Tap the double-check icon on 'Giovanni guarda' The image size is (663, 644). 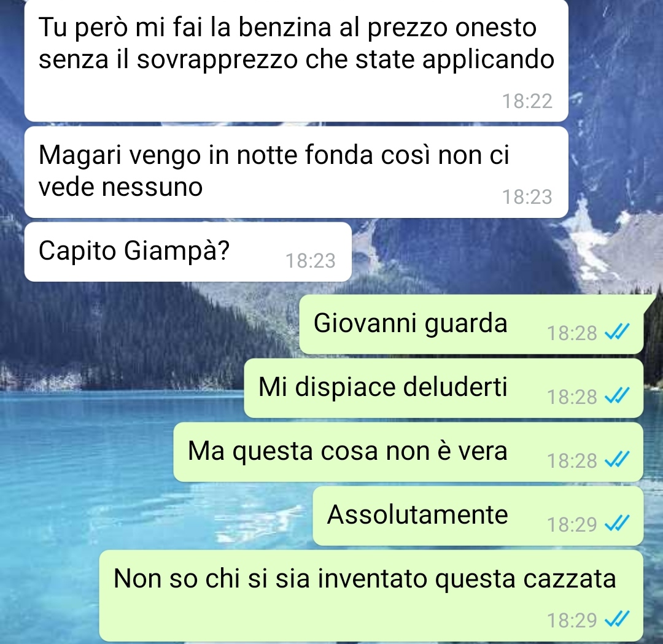617,332
